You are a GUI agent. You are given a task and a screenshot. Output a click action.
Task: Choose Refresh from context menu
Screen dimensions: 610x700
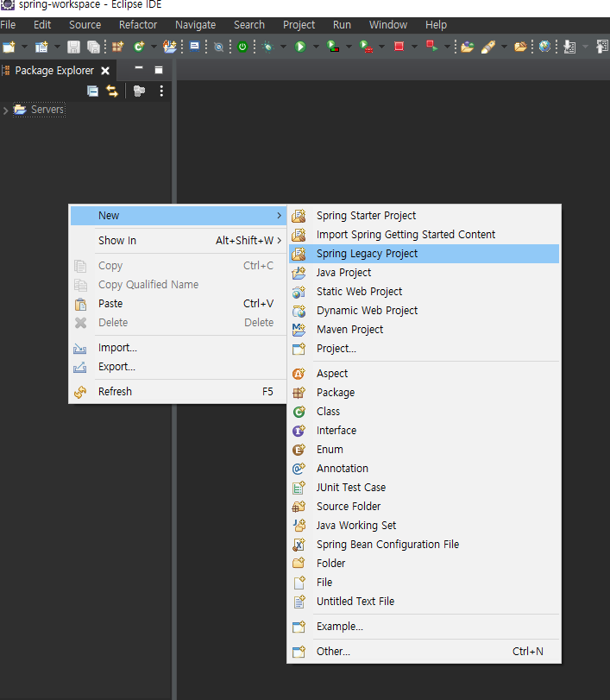click(x=178, y=392)
